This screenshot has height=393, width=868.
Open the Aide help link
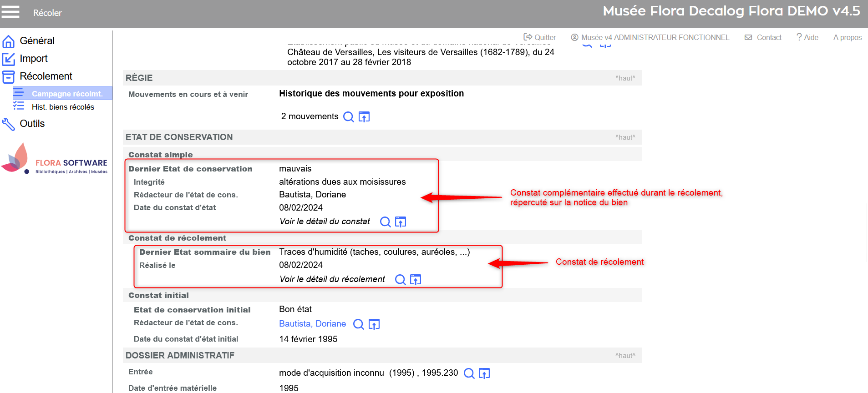tap(807, 37)
